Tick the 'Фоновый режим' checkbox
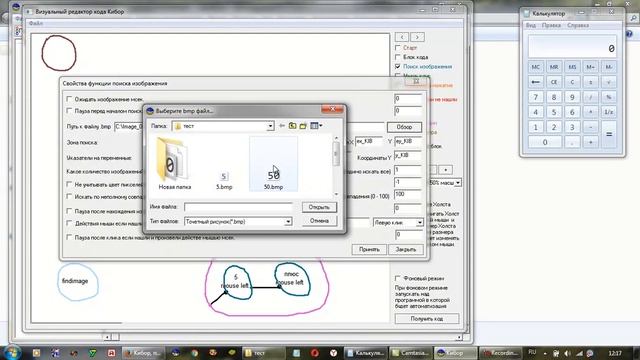This screenshot has height=360, width=640. pos(398,278)
